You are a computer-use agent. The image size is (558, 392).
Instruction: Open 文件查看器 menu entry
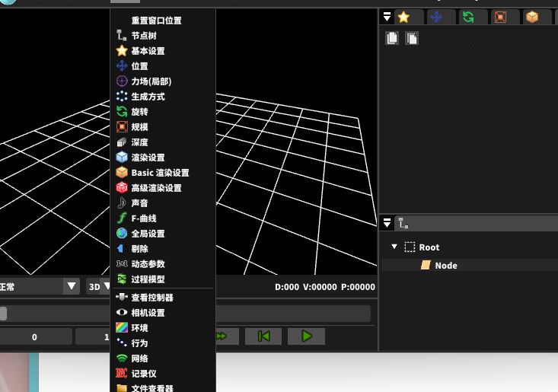click(x=152, y=388)
